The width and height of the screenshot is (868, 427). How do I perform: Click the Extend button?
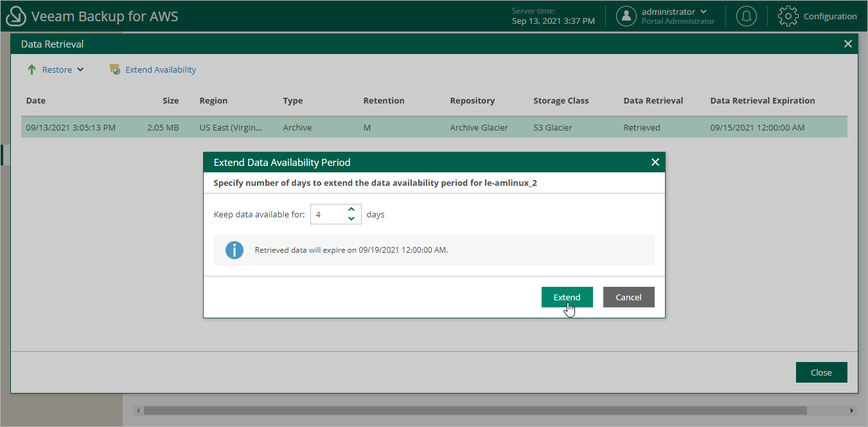pyautogui.click(x=567, y=297)
